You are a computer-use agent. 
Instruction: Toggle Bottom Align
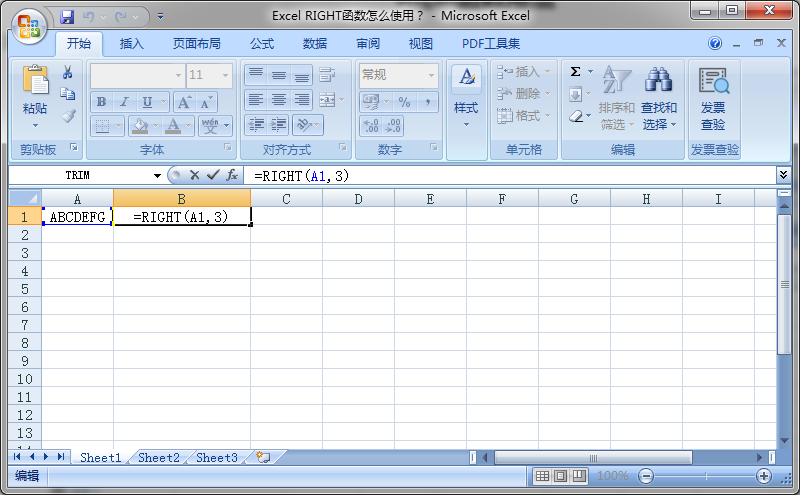301,75
